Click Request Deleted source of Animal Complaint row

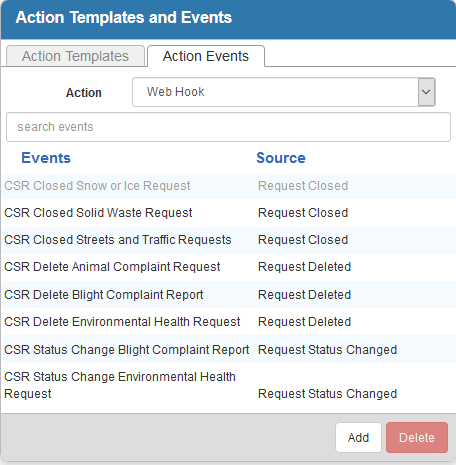304,267
